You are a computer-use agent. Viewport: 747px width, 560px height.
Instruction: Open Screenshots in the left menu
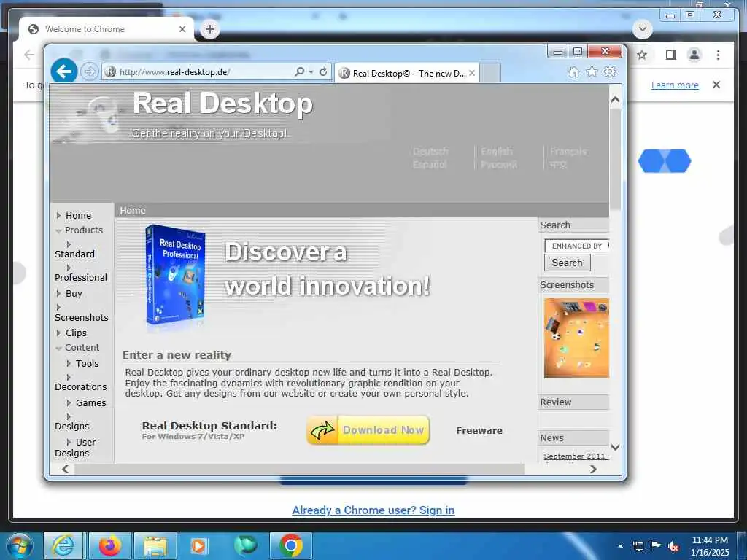(x=82, y=317)
